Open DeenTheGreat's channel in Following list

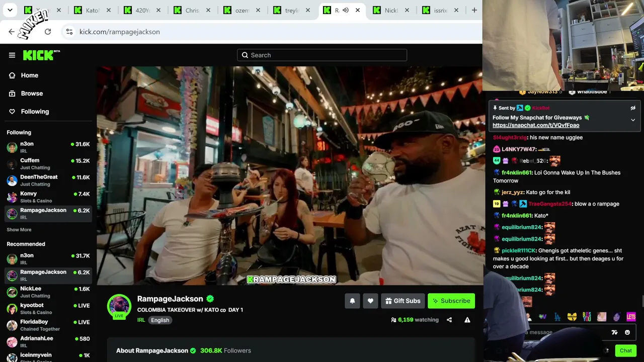pos(48,180)
